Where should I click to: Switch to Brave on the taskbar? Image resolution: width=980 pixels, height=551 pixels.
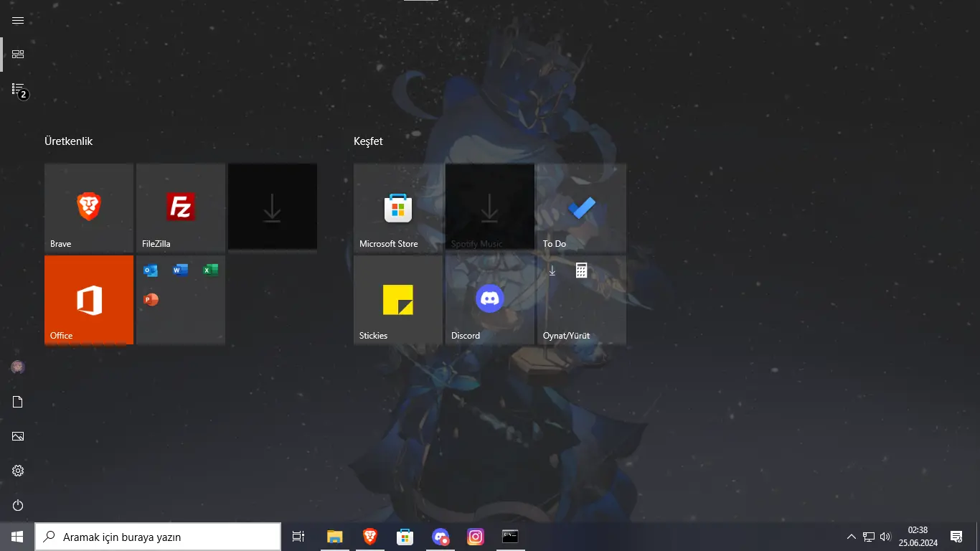coord(370,537)
